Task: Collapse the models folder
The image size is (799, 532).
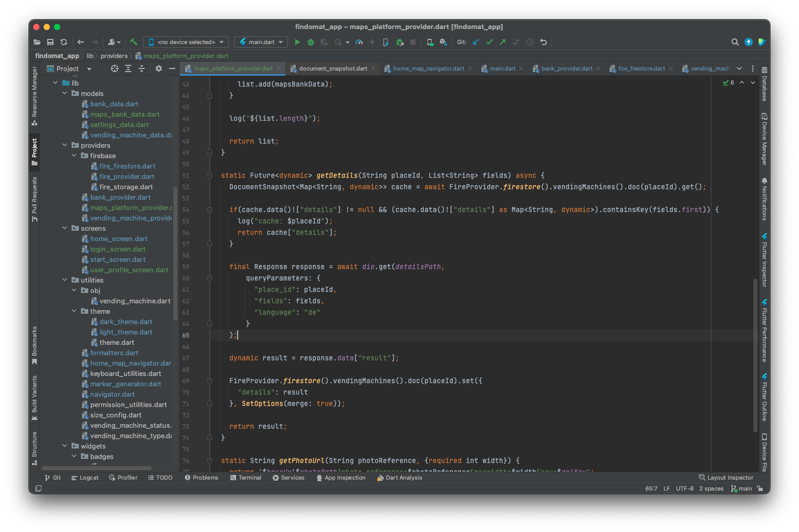Action: (x=65, y=93)
